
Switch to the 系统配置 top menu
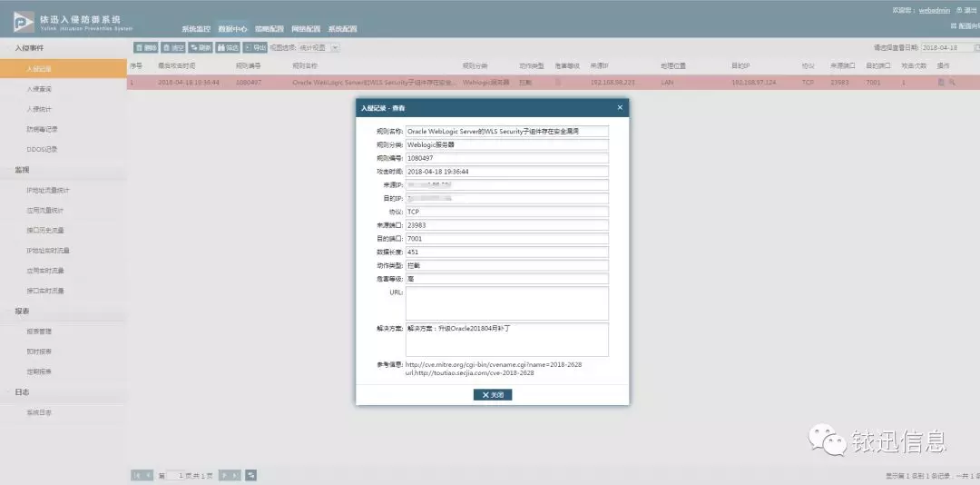pos(342,29)
